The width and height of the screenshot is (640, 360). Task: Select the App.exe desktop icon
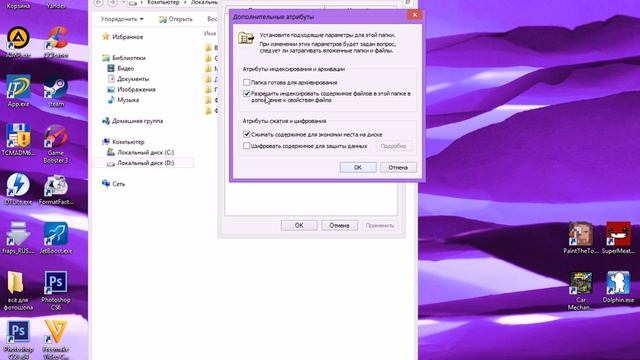18,91
